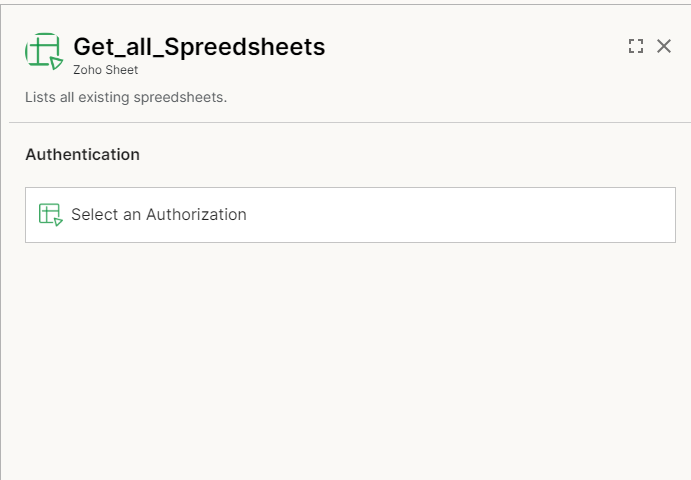Click the app icon left of Get_all_Spreedsheets
Screen dimensions: 691x480
tap(44, 51)
